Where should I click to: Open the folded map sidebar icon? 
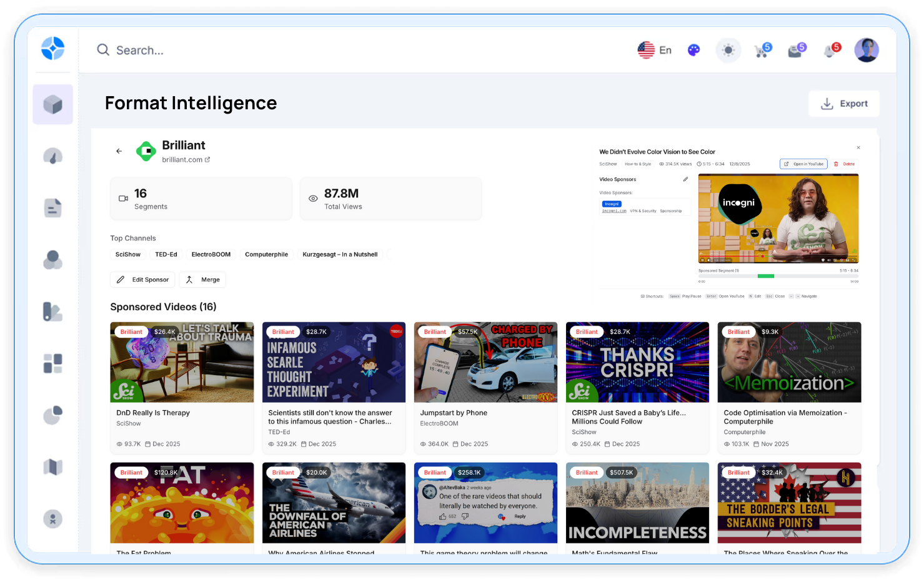pyautogui.click(x=52, y=467)
